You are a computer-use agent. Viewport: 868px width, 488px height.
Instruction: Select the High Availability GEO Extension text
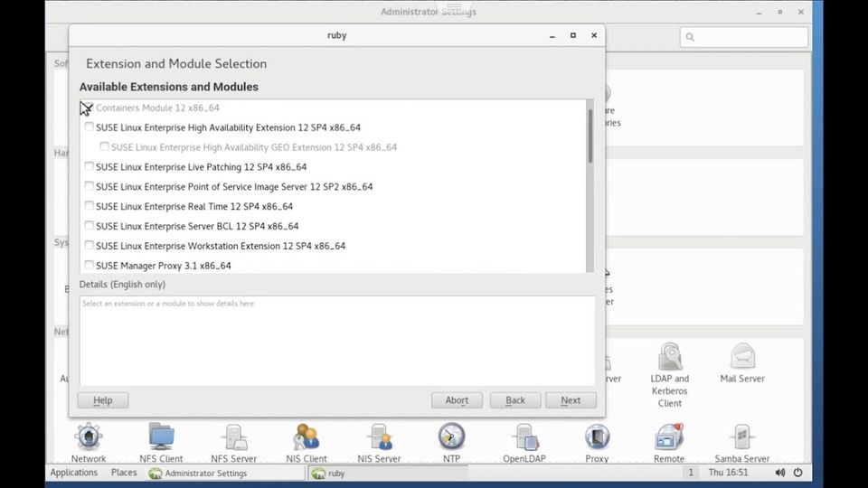tap(254, 147)
